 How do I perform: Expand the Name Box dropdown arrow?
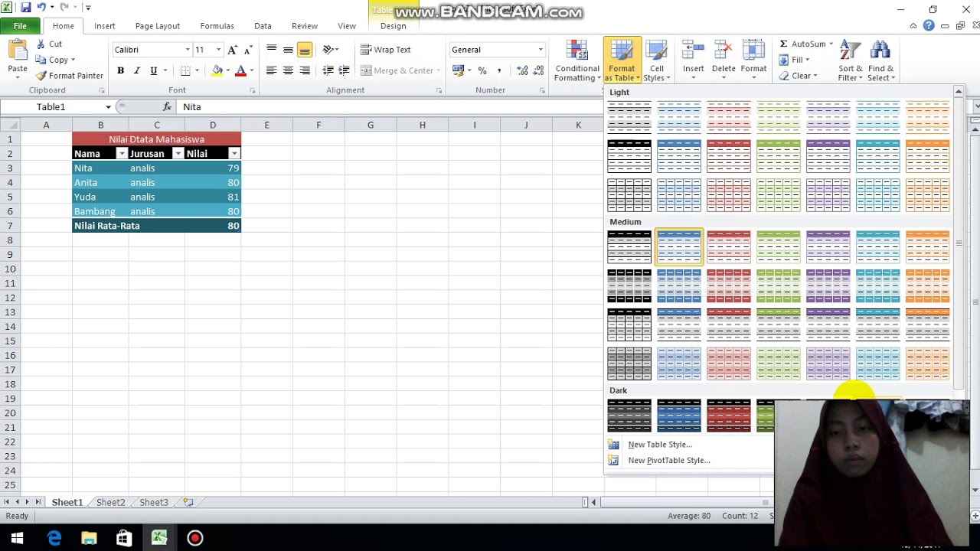tap(108, 107)
